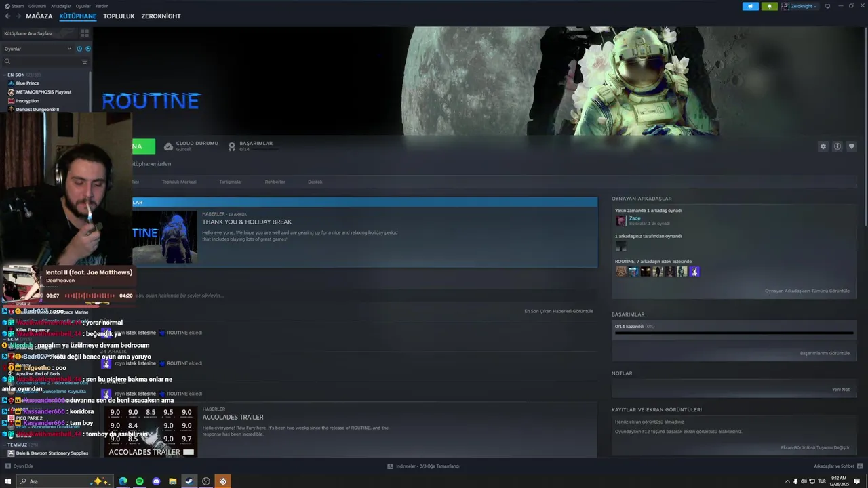Open İndirmeler downloads status
This screenshot has width=868, height=488.
(423, 466)
